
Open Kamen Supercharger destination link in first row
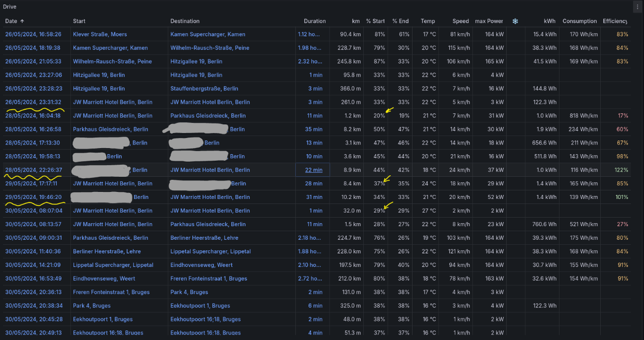point(208,34)
